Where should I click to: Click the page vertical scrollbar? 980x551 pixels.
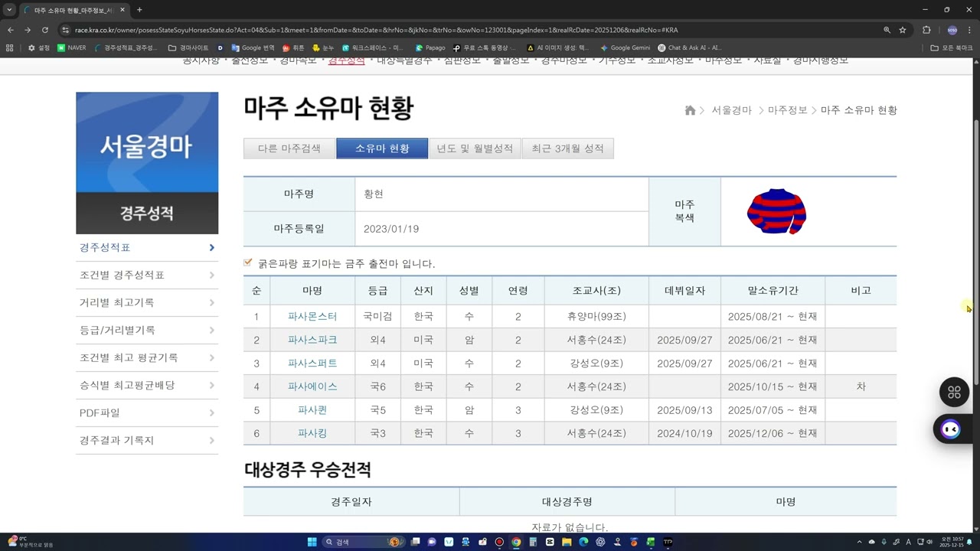click(975, 253)
